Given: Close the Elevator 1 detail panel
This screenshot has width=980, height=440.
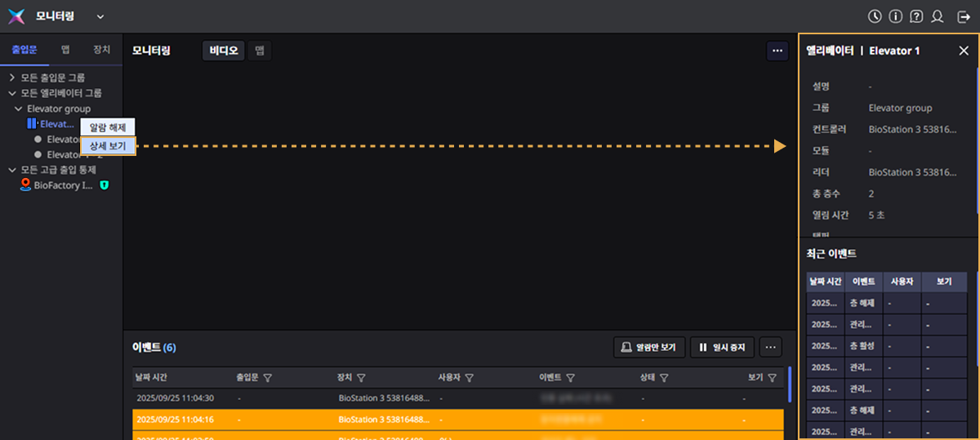Looking at the screenshot, I should 963,51.
